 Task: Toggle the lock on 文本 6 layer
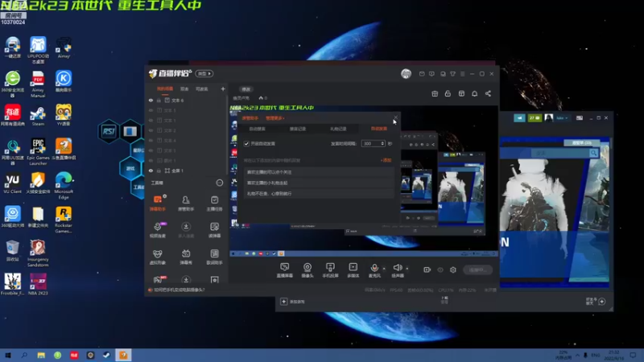tap(159, 100)
